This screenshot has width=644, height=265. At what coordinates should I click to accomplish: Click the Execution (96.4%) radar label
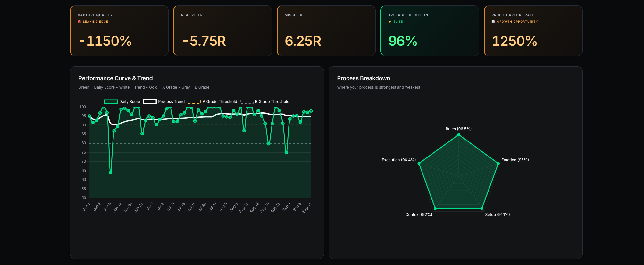click(x=399, y=160)
